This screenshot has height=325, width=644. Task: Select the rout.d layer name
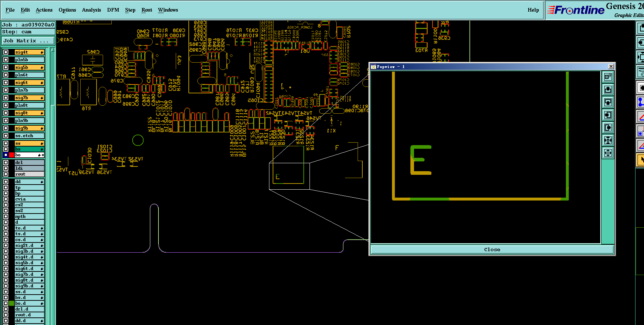click(29, 315)
